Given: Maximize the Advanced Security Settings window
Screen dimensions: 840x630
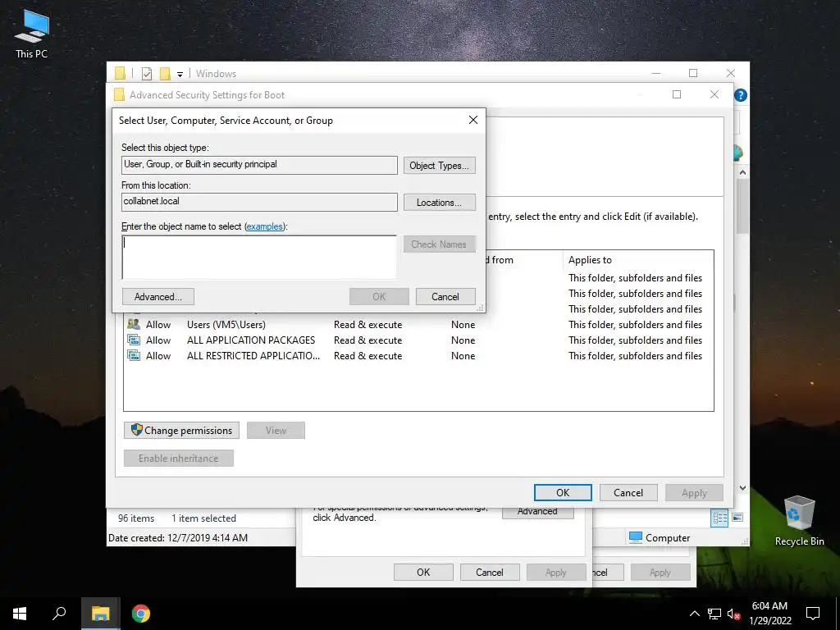Looking at the screenshot, I should tap(677, 95).
